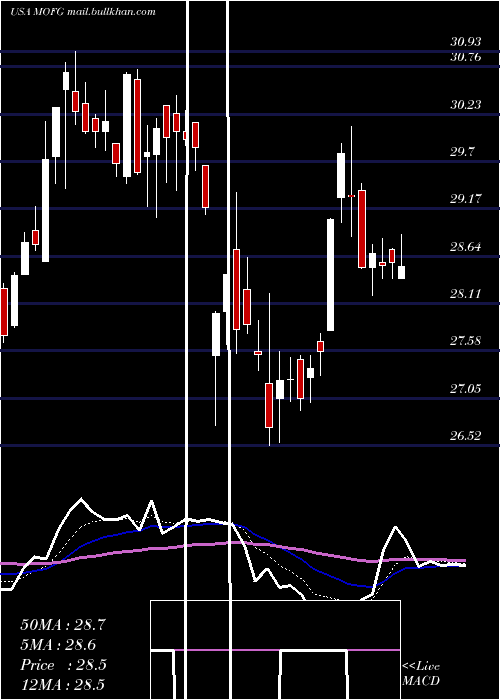The width and height of the screenshot is (500, 700).
Task: Click the 28.11 price level label
Action: 466,294
